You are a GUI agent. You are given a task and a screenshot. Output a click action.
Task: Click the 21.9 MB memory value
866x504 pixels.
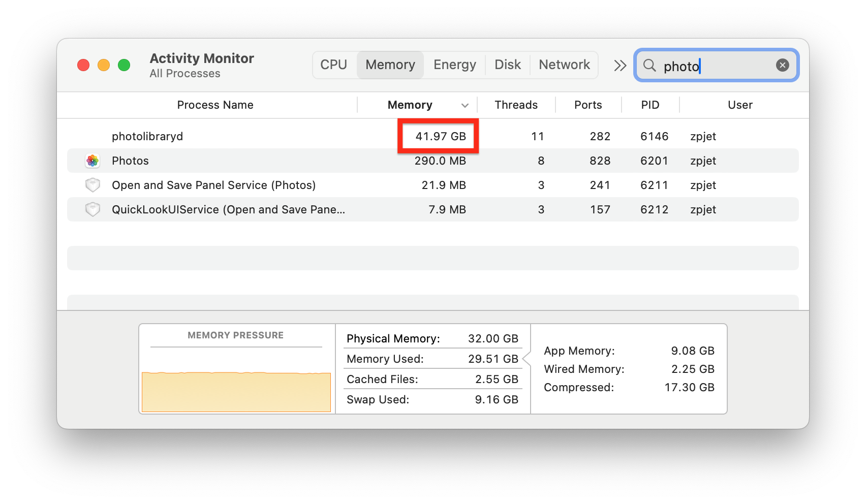[444, 185]
